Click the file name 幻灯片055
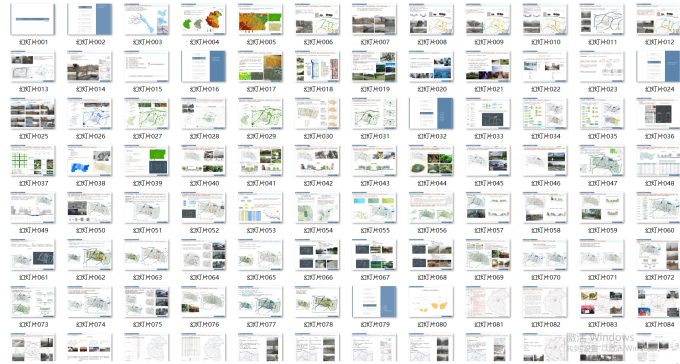Screen dimensions: 680x364 374,230
